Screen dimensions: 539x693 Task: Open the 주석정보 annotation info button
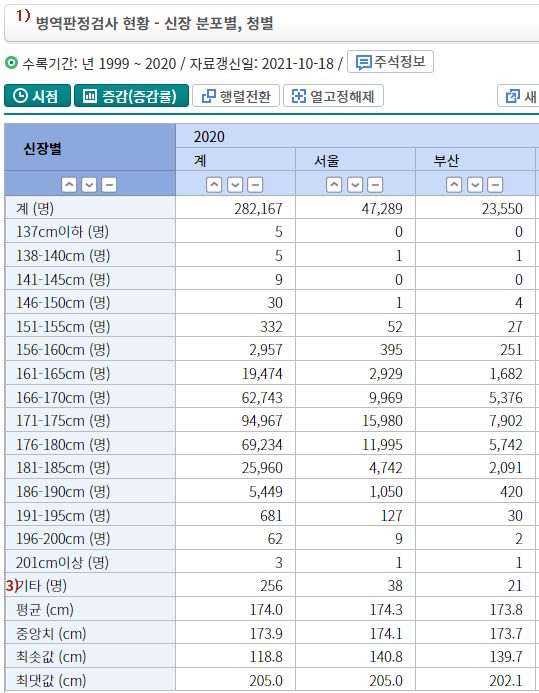click(390, 62)
